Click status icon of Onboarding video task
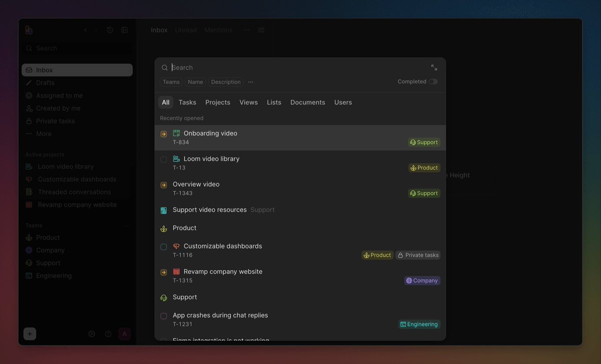The height and width of the screenshot is (364, 601). pyautogui.click(x=164, y=134)
